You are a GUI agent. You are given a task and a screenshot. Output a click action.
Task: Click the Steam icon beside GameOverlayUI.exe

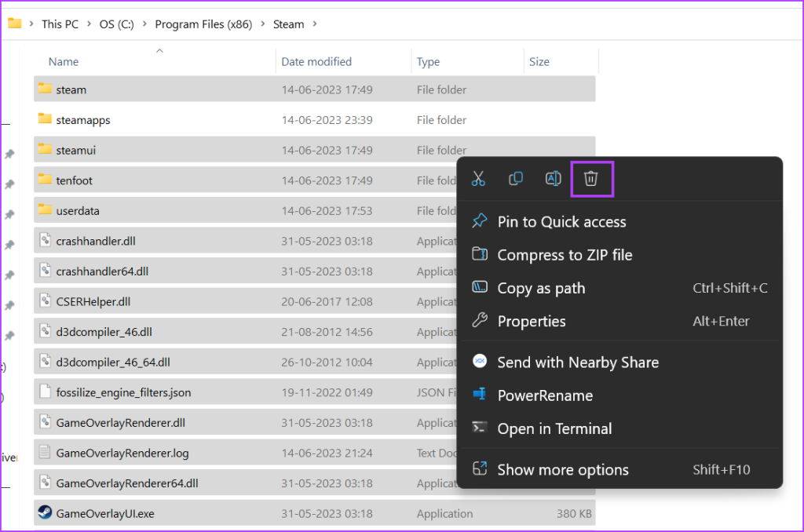point(45,513)
